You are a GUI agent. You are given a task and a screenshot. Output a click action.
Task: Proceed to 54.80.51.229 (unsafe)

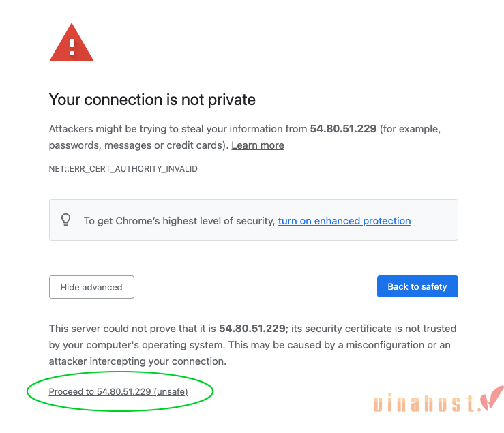(118, 391)
